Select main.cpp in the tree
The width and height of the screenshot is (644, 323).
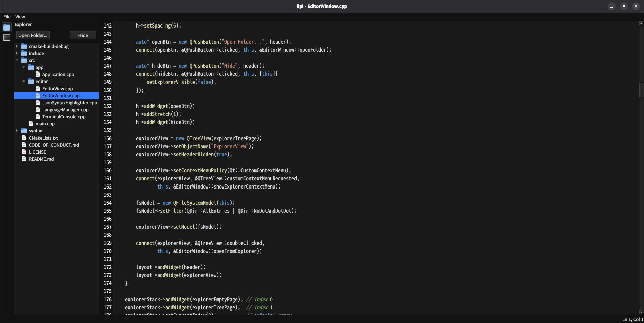[x=45, y=124]
